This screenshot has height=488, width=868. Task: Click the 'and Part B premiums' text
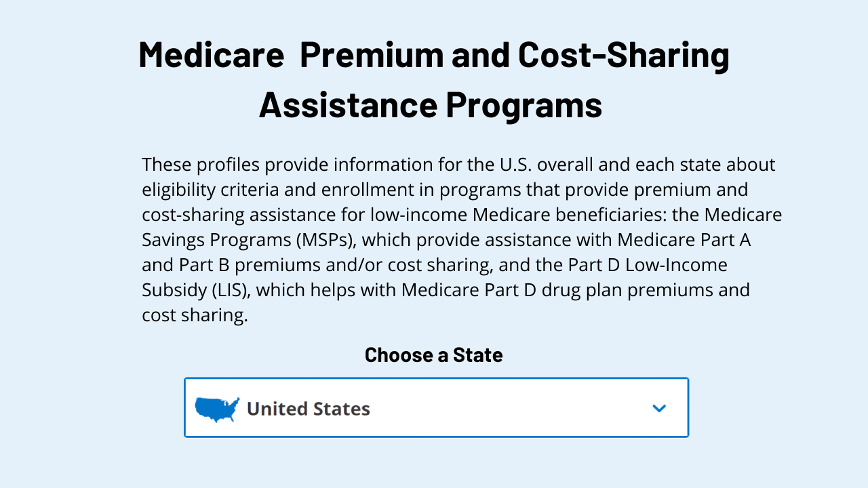[227, 265]
